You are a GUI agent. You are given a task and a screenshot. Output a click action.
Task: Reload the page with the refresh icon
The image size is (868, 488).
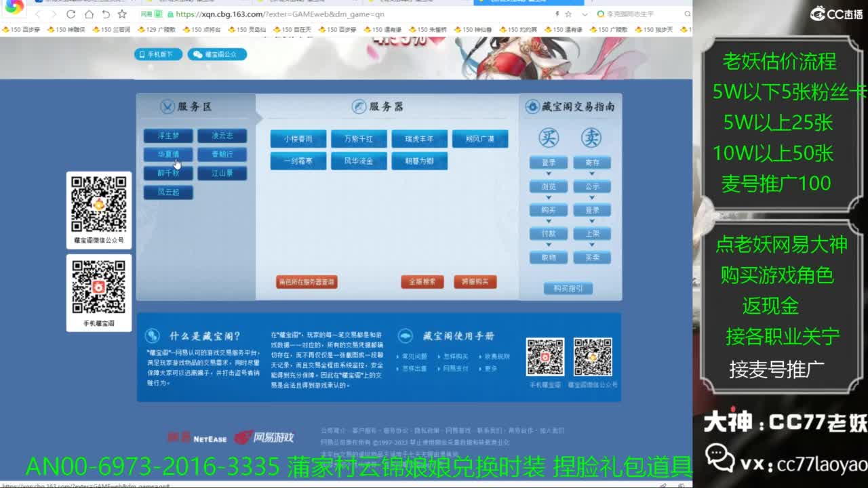[71, 14]
